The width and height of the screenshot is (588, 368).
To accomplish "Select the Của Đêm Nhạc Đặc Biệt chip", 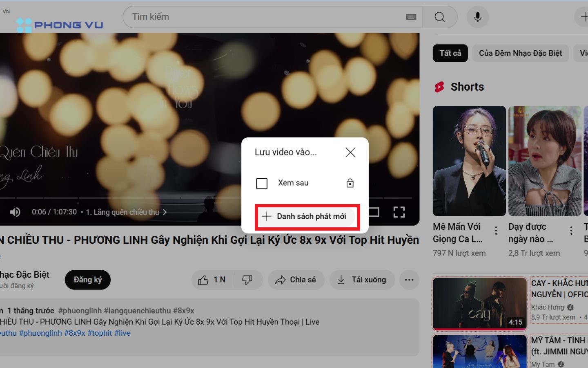I will point(520,53).
